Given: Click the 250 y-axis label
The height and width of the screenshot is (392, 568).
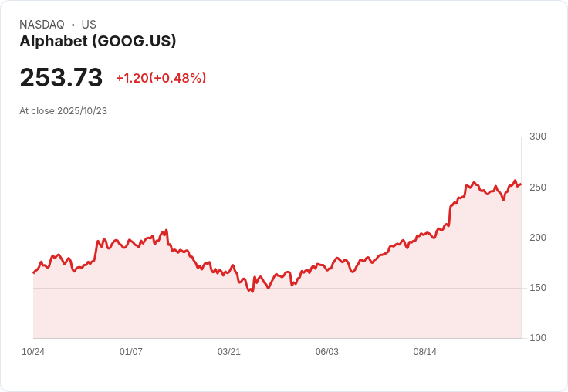Looking at the screenshot, I should [538, 188].
